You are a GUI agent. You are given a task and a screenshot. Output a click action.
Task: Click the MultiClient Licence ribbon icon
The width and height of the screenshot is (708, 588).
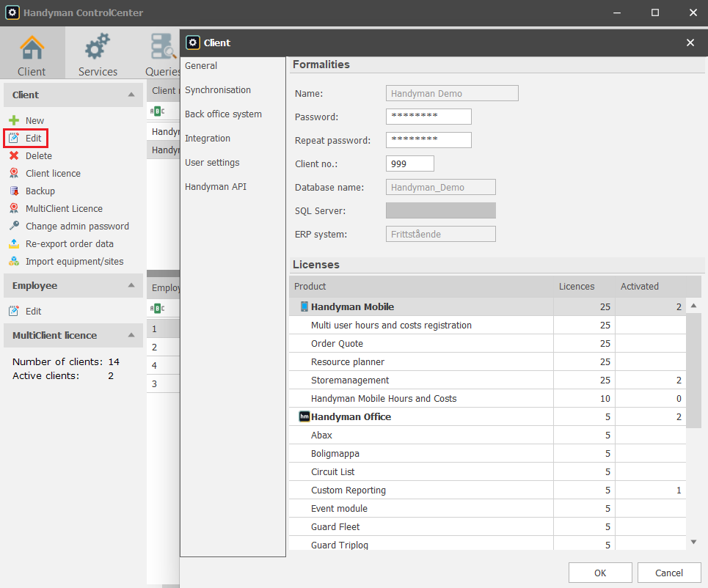coord(14,208)
